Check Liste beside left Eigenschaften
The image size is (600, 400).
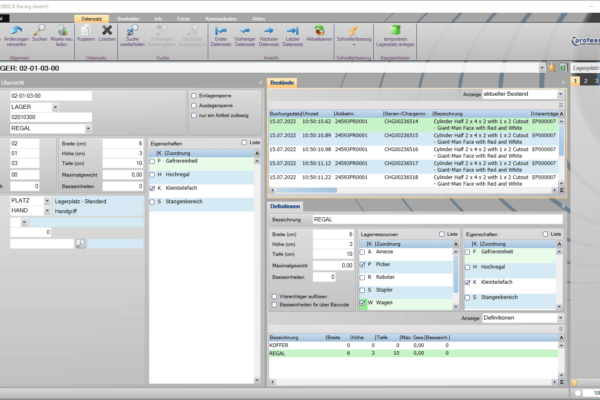pos(244,142)
